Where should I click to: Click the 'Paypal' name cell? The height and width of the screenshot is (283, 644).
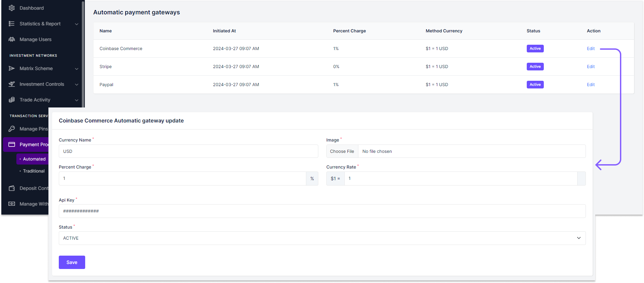106,85
